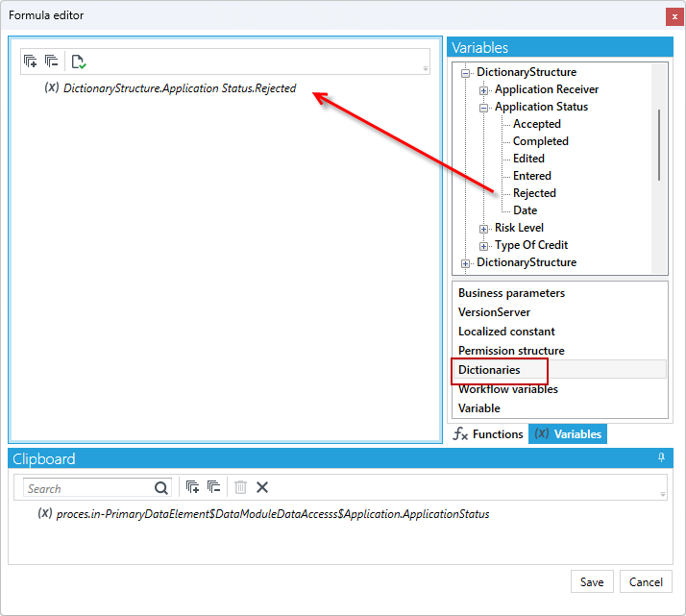Click the variables tree vertical scrollbar
686x616 pixels.
(x=659, y=145)
